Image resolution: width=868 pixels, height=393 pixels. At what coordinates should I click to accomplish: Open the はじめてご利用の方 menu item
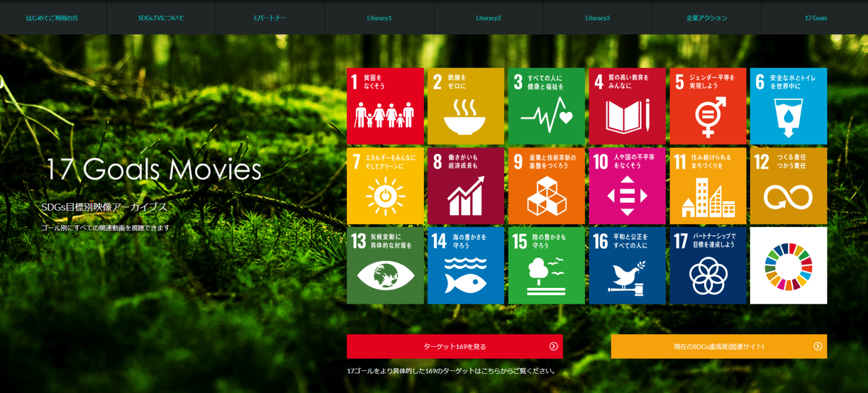(52, 18)
